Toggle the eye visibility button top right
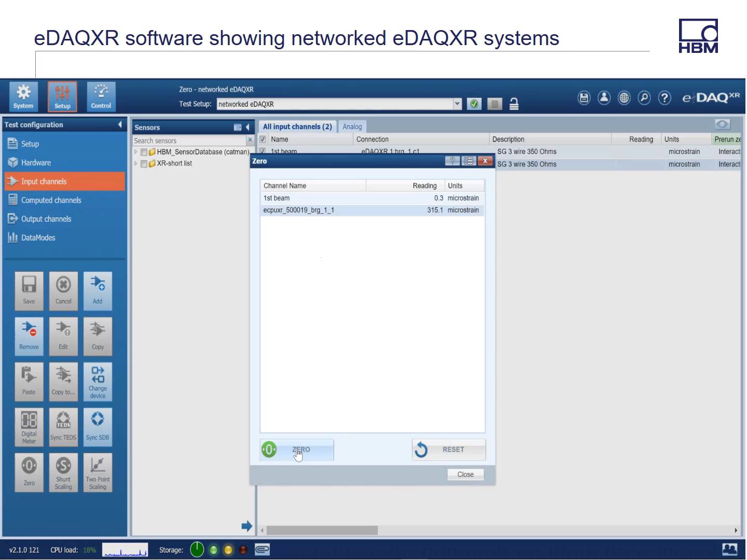The image size is (747, 560). 722,124
